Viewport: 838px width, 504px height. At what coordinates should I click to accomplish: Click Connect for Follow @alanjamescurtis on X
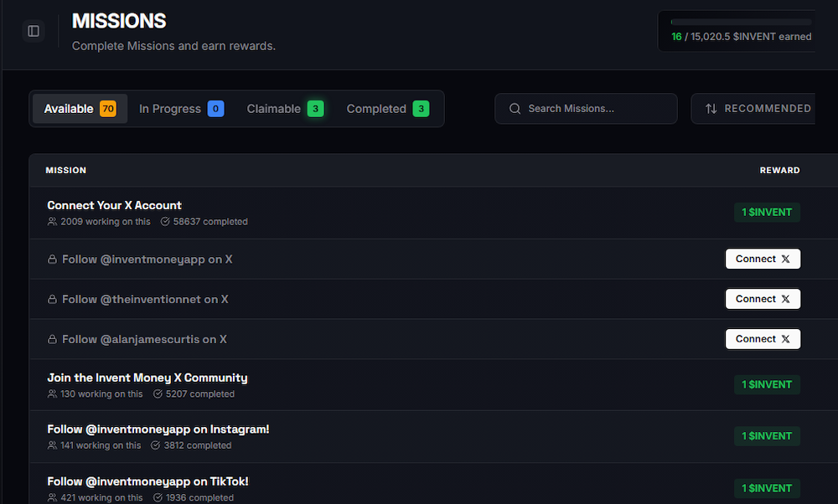[x=763, y=339]
